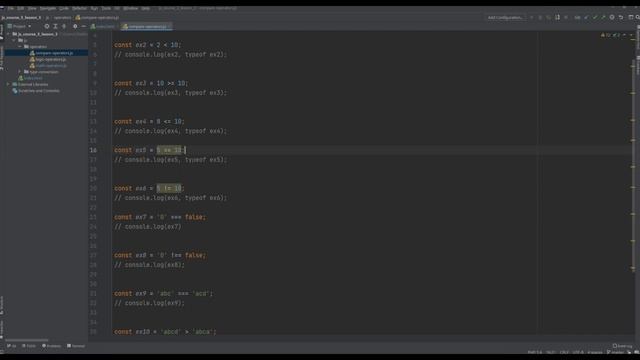Jump to previous highlighted error arrow
Screen dimensions: 640x360
(x=624, y=35)
